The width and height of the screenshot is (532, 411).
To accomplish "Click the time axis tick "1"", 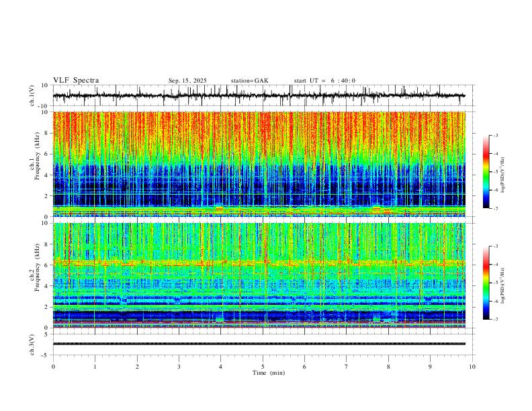I will coord(95,367).
